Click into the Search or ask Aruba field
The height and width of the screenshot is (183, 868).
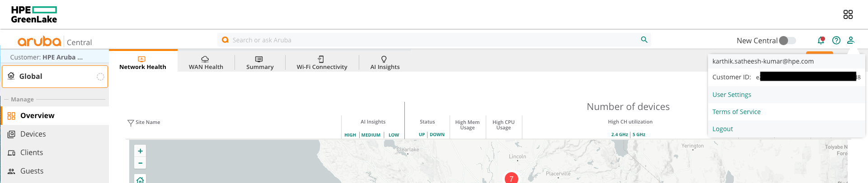pyautogui.click(x=434, y=40)
